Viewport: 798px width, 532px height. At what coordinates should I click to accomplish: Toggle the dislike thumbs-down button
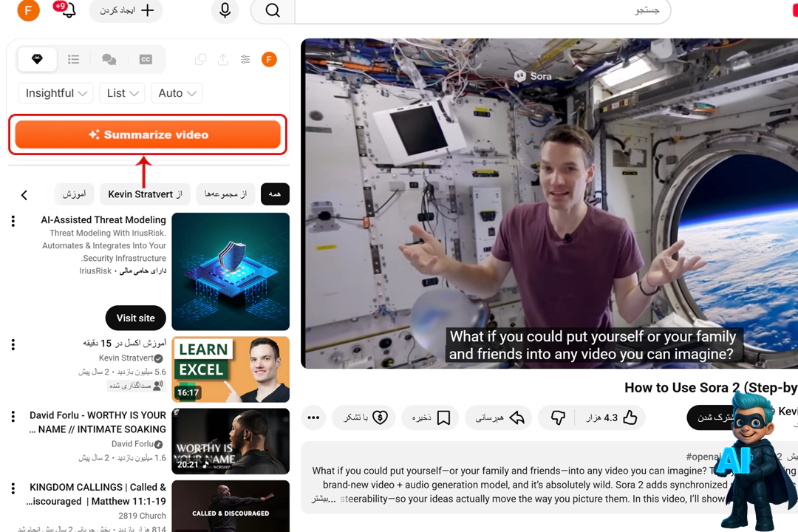558,417
